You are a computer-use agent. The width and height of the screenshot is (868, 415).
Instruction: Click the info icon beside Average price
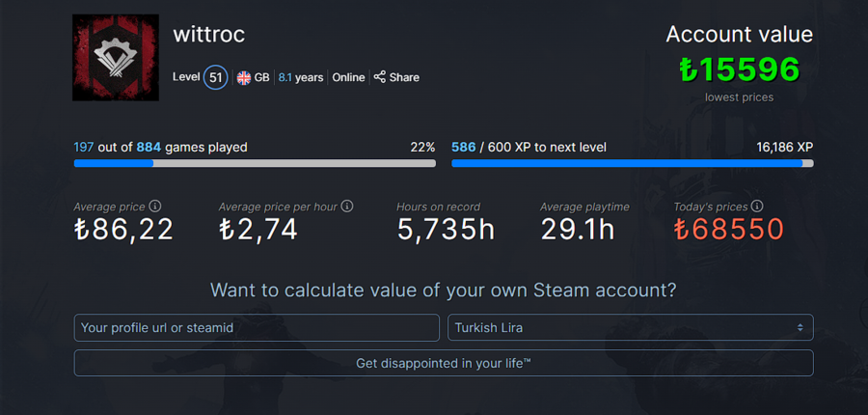click(155, 207)
